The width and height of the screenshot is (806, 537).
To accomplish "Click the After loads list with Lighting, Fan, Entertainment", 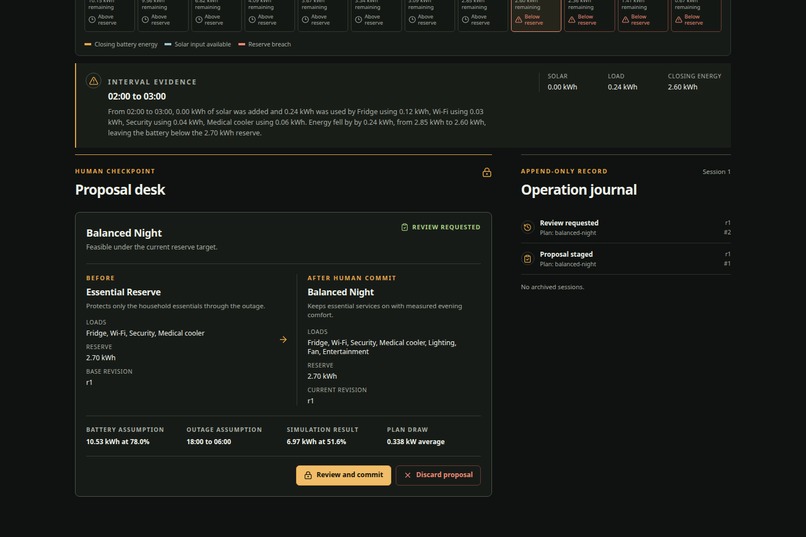I will tap(381, 347).
